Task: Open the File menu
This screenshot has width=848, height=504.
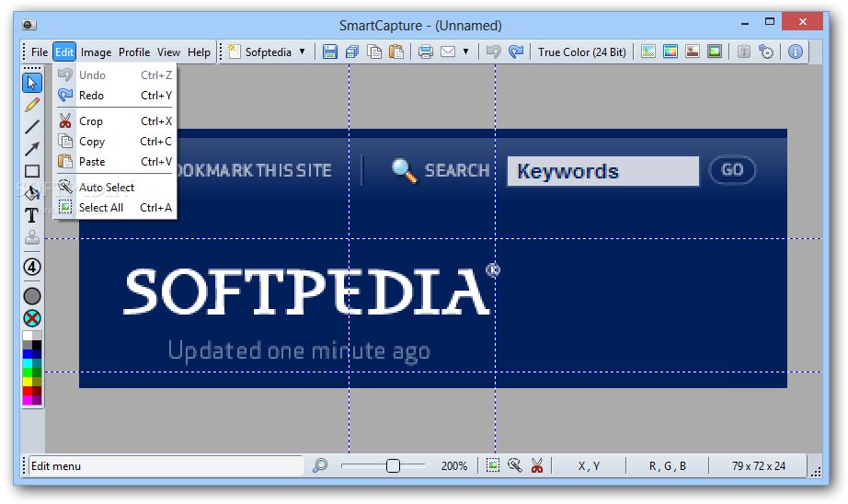Action: click(x=40, y=52)
